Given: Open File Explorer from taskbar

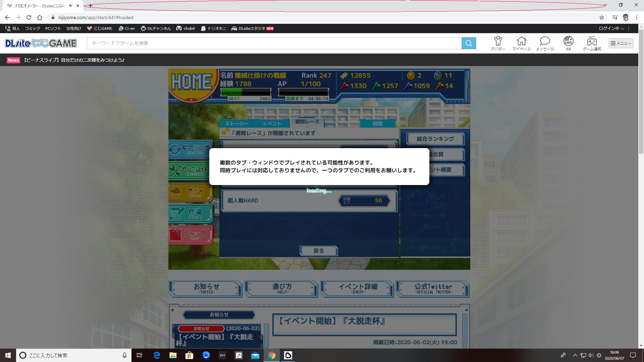Looking at the screenshot, I should click(173, 355).
